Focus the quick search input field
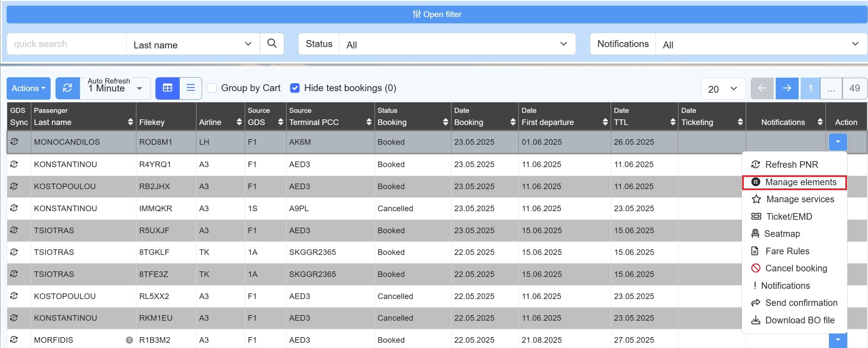This screenshot has height=348, width=868. click(66, 44)
